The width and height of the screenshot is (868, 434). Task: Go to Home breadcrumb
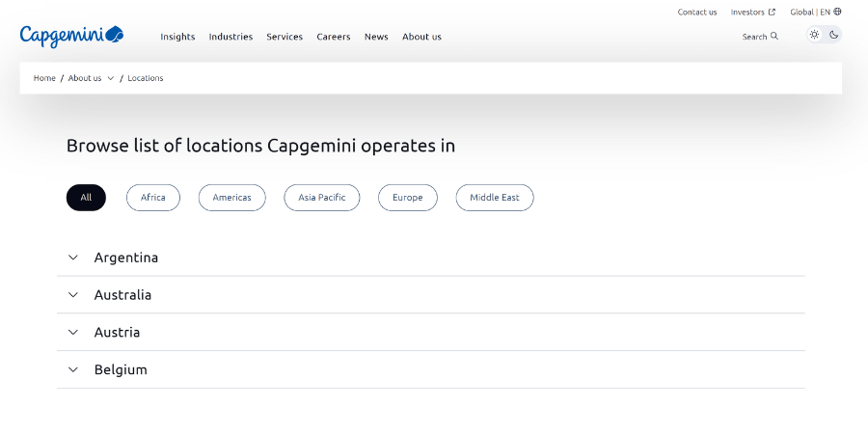(x=44, y=78)
